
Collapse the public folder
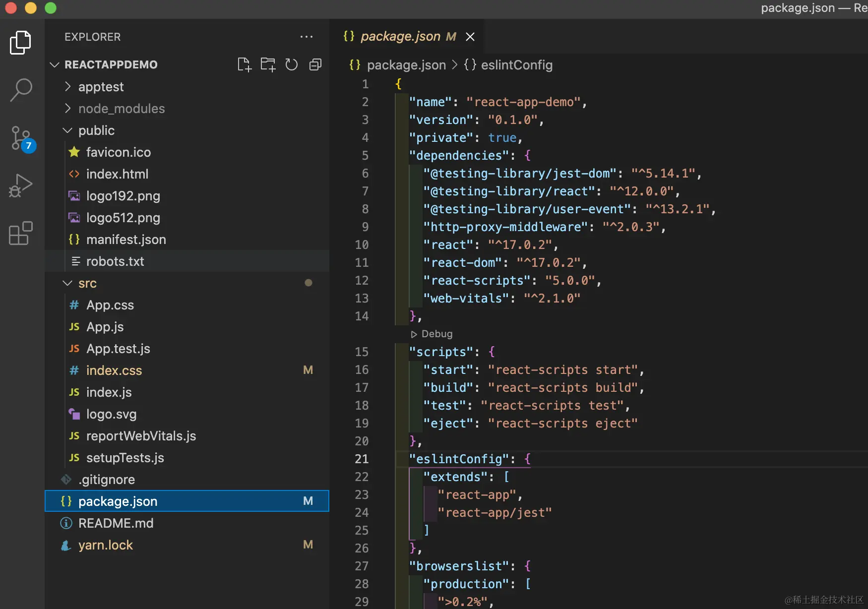click(x=96, y=130)
